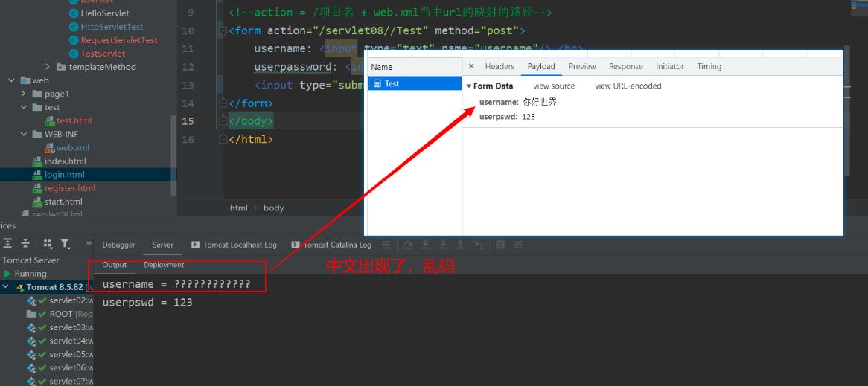Click the html breadcrumb in editor
The width and height of the screenshot is (868, 386).
[239, 208]
